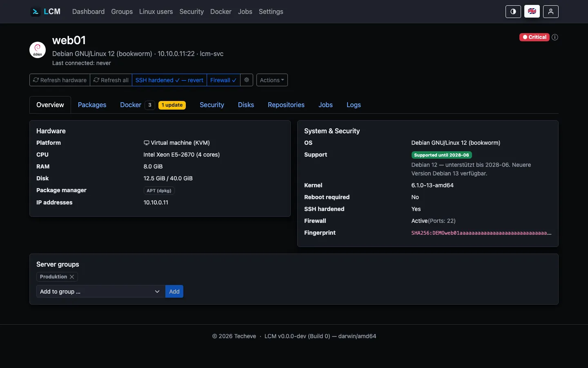The image size is (588, 368).
Task: Open Linux users in the top navigation
Action: [156, 11]
